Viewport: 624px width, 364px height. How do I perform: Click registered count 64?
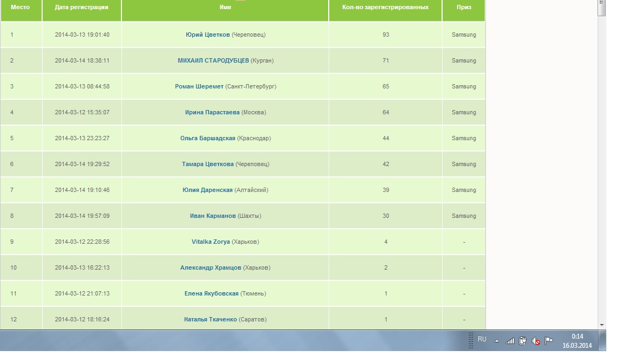coord(385,112)
